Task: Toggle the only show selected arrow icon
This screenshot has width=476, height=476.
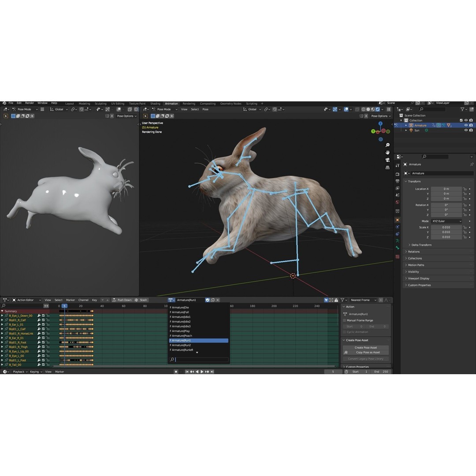Action: point(326,300)
